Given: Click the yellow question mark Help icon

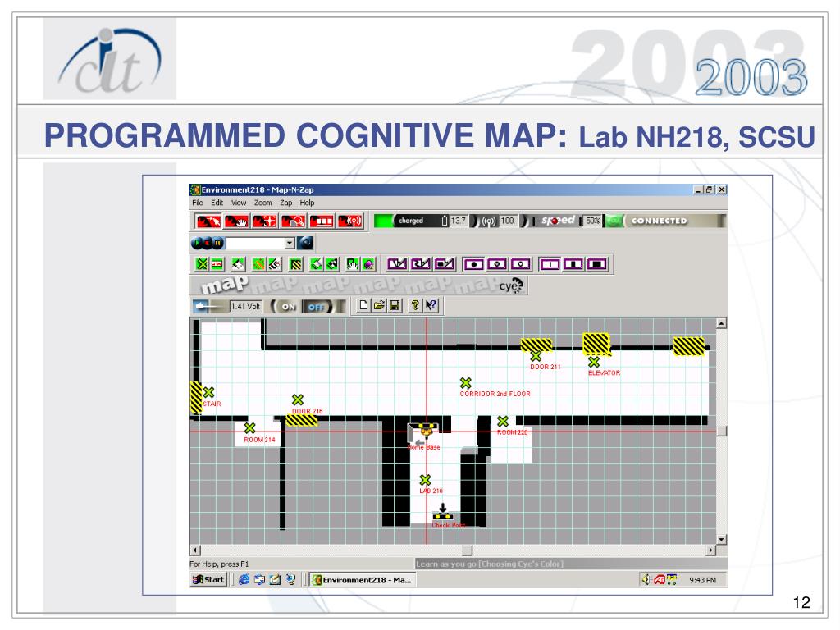Looking at the screenshot, I should click(415, 305).
